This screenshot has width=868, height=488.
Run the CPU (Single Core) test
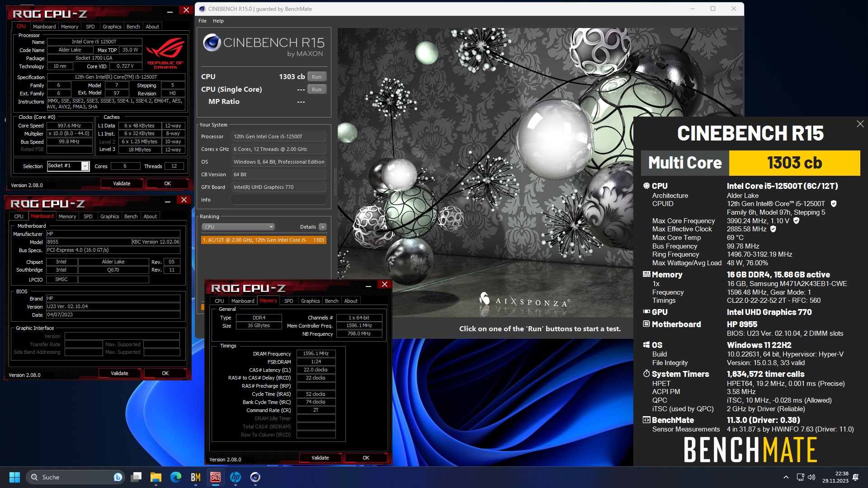point(316,89)
